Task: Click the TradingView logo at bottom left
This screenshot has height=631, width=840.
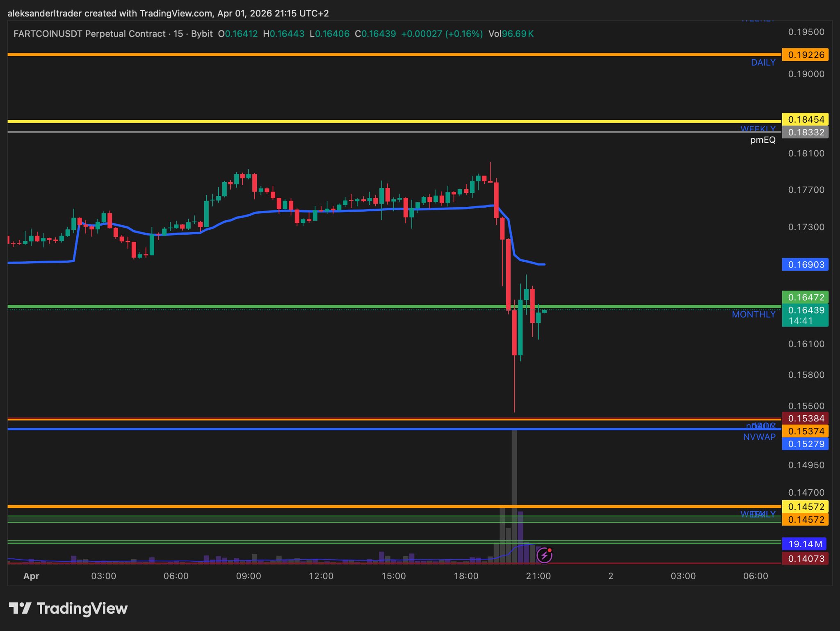Action: pos(68,608)
